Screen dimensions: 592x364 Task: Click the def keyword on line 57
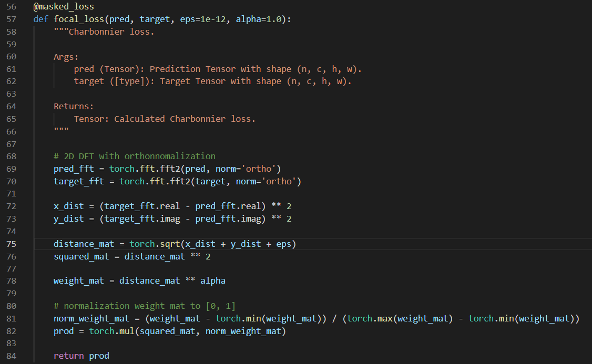[x=41, y=19]
